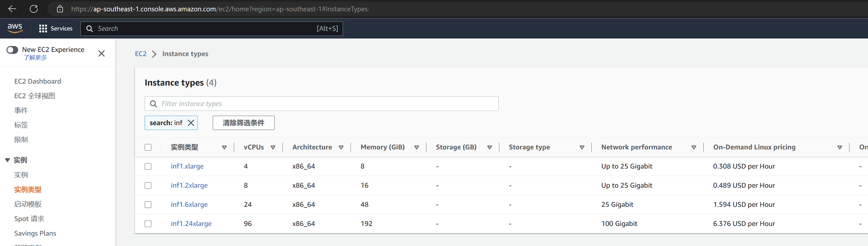The image size is (868, 246).
Task: Open EC2 Dashboard in the sidebar
Action: (38, 81)
